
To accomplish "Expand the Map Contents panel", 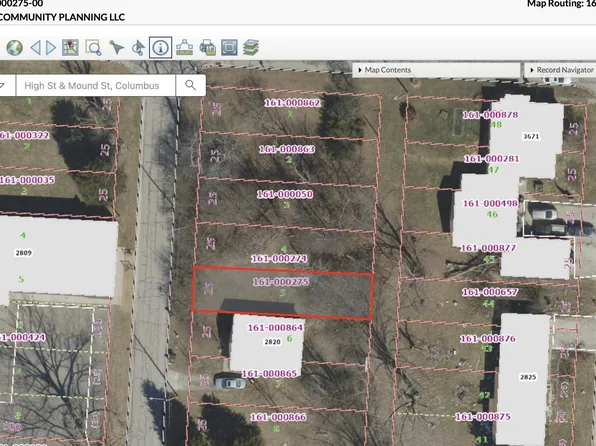I will pyautogui.click(x=436, y=70).
